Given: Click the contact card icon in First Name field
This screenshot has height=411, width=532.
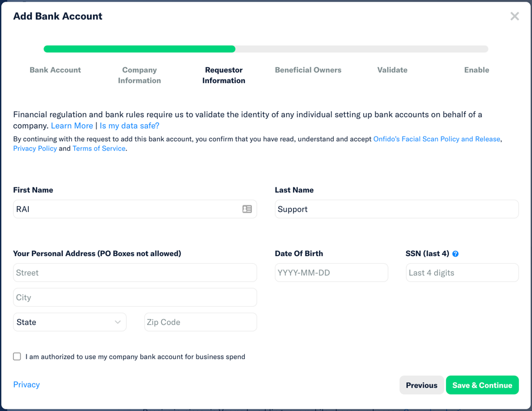Looking at the screenshot, I should pyautogui.click(x=247, y=209).
